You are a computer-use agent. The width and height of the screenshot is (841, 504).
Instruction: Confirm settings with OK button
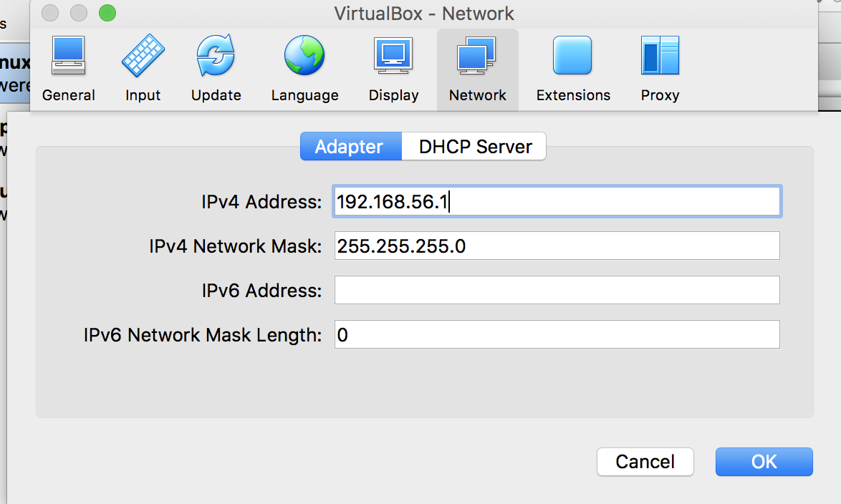[x=764, y=462]
